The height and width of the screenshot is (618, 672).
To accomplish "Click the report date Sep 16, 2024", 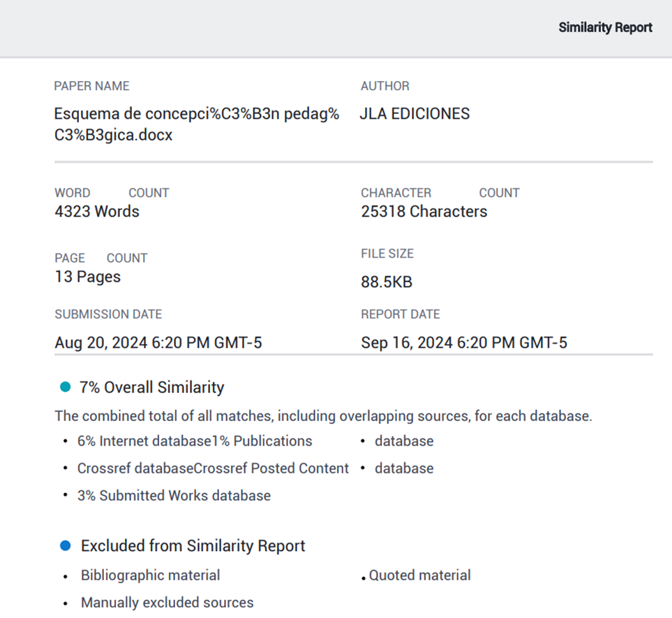I will point(463,343).
